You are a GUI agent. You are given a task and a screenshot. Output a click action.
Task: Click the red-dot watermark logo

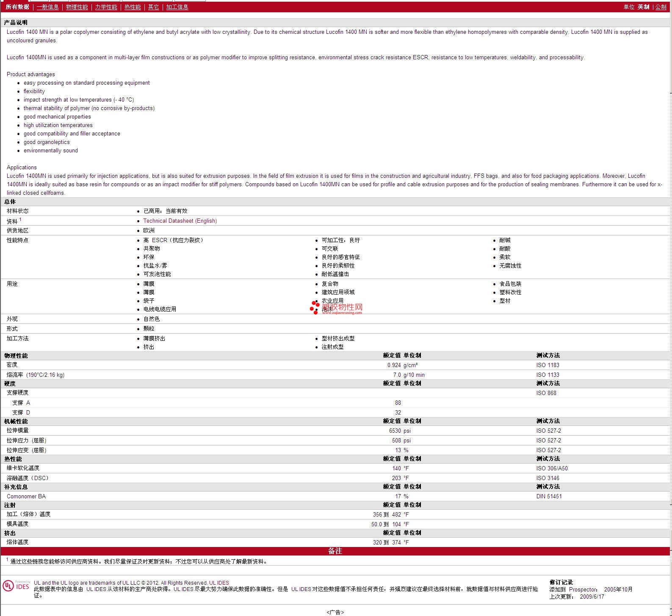(315, 307)
